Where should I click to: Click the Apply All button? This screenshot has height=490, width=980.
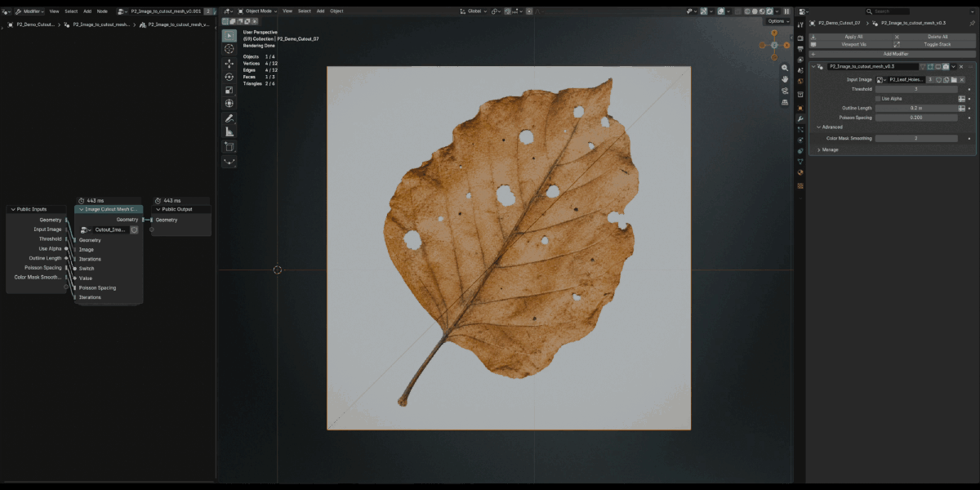click(x=850, y=37)
